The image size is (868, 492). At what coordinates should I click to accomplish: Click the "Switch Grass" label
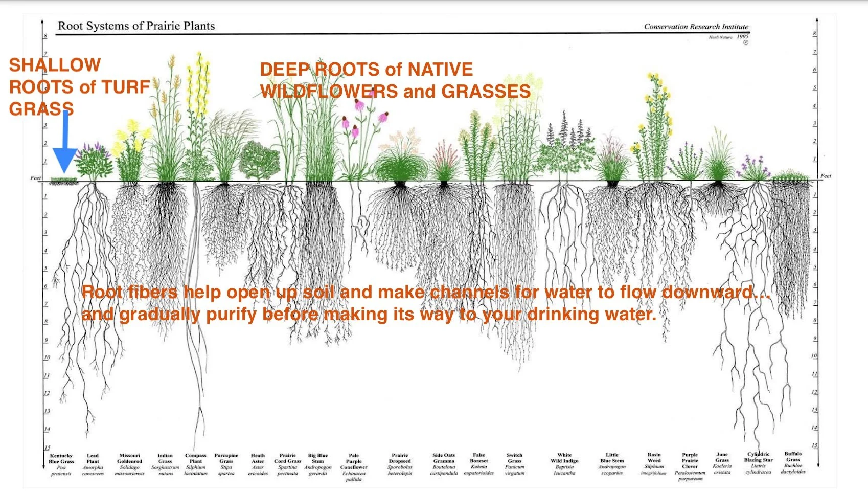point(515,458)
